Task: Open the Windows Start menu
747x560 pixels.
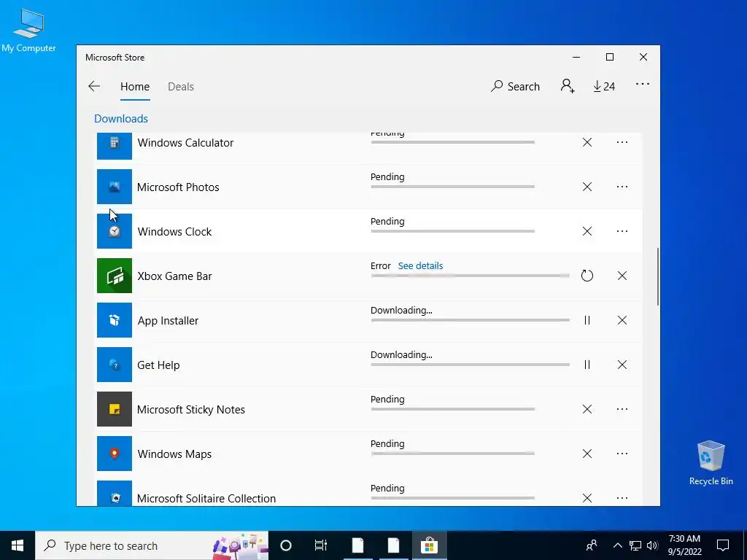Action: coord(18,545)
